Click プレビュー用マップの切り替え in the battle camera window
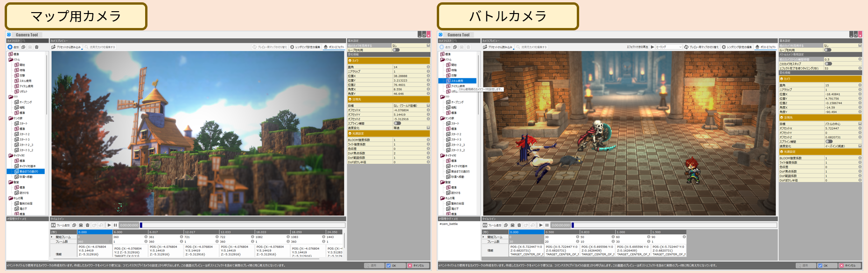 (701, 47)
